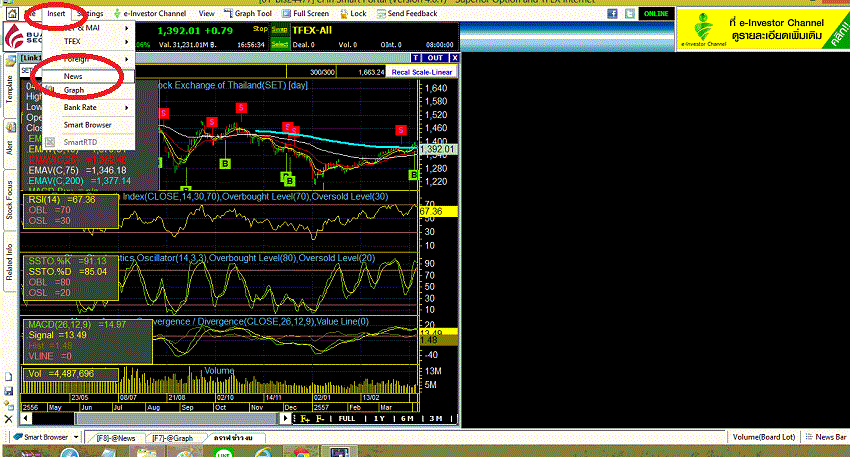The width and height of the screenshot is (850, 457).
Task: Click the 300/300 field above chart
Action: [322, 72]
